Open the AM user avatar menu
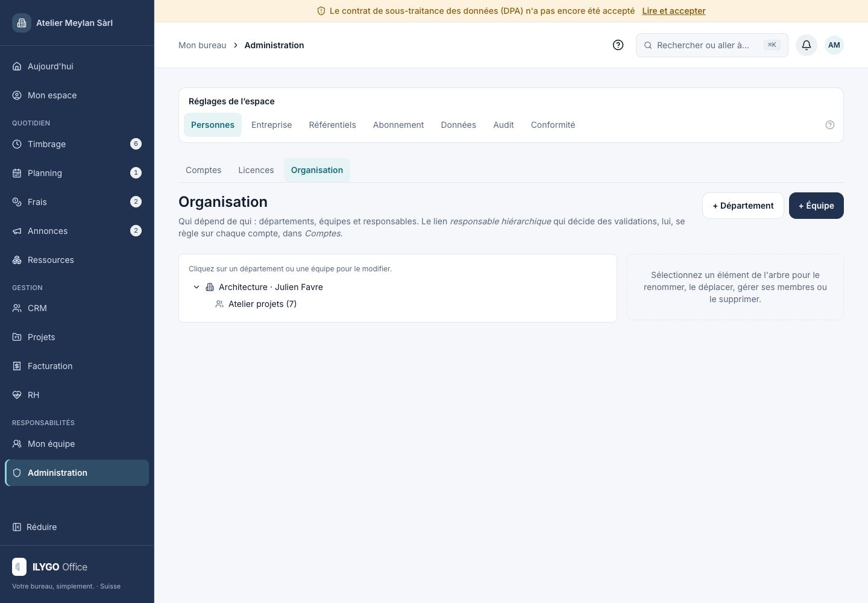 coord(834,45)
